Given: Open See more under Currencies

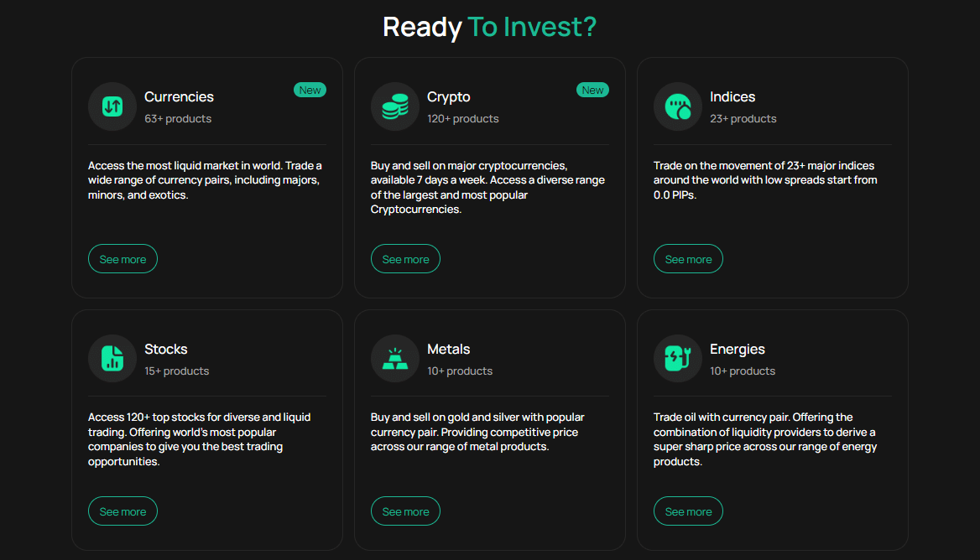Looking at the screenshot, I should [122, 259].
